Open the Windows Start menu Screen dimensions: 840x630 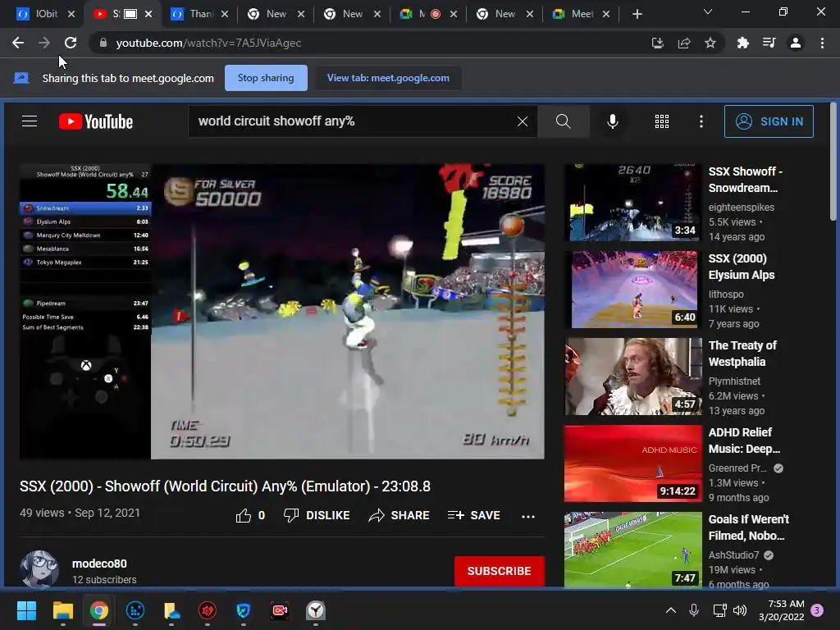(x=26, y=610)
